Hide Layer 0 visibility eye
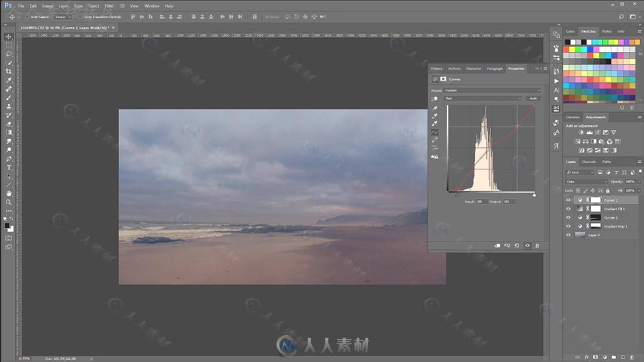The height and width of the screenshot is (362, 644). [x=569, y=235]
